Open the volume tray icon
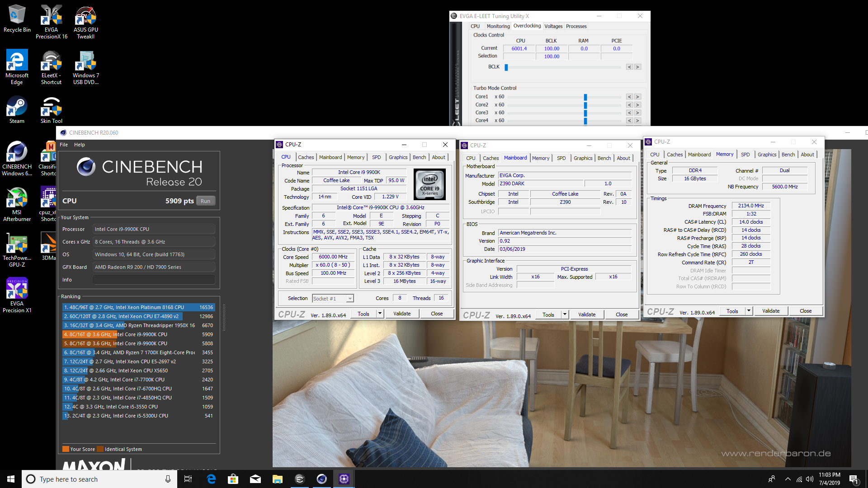 pyautogui.click(x=809, y=479)
